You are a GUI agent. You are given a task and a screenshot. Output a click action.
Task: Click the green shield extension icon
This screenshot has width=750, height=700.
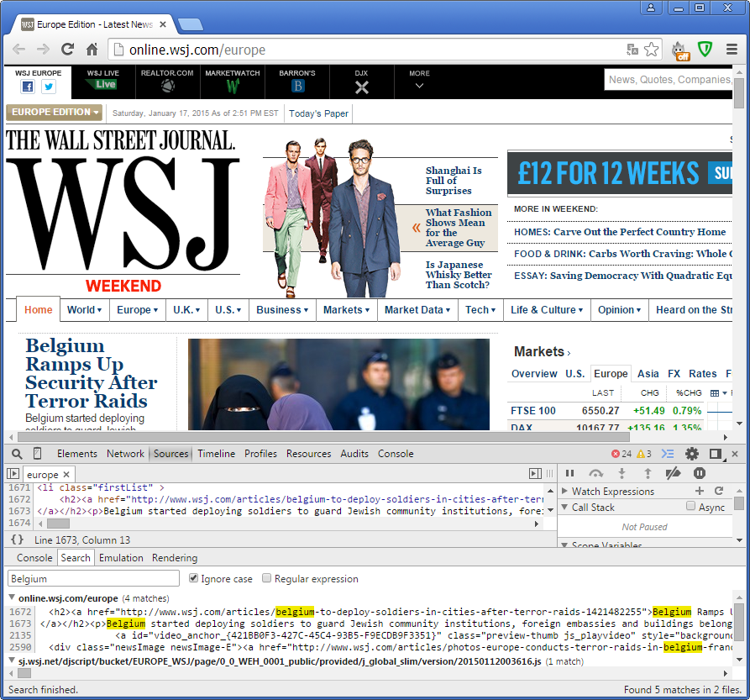(705, 49)
